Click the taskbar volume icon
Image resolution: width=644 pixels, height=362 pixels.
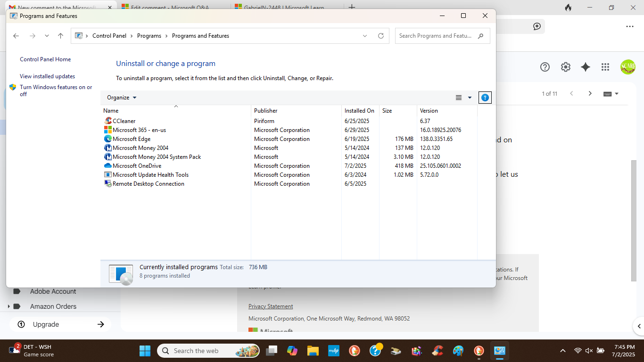[x=589, y=351]
